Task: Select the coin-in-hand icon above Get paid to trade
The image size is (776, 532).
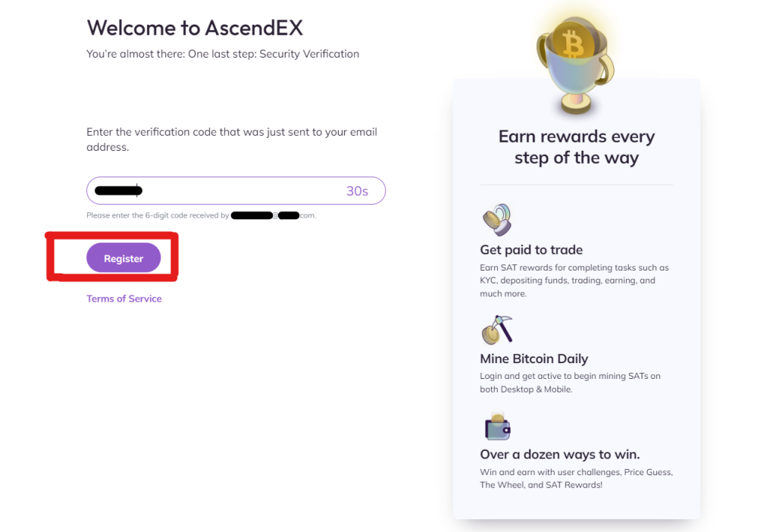Action: [x=496, y=219]
